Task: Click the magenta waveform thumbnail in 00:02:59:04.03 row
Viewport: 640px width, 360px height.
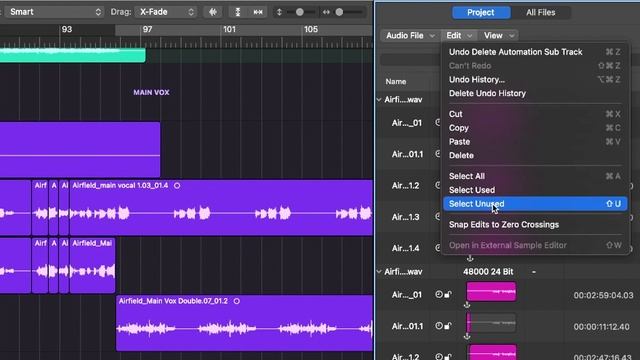Action: pyautogui.click(x=491, y=291)
